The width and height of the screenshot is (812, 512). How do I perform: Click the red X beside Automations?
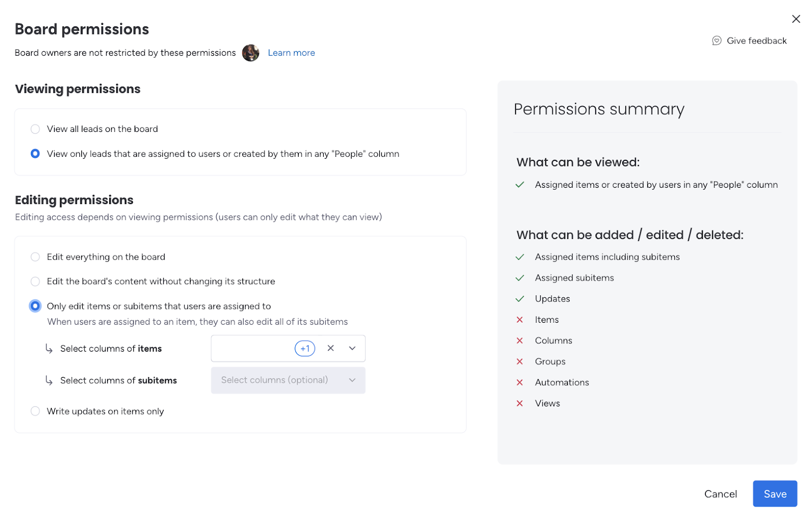(520, 383)
